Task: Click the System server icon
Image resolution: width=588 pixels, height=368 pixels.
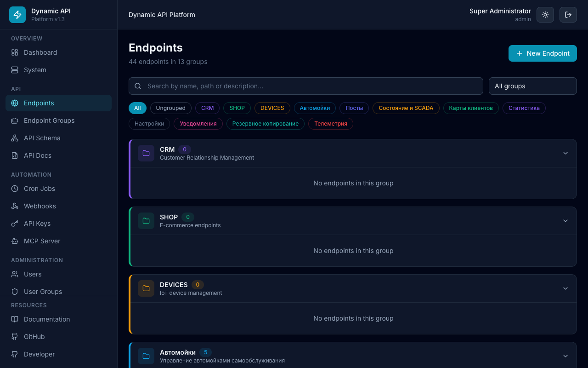Action: [15, 70]
